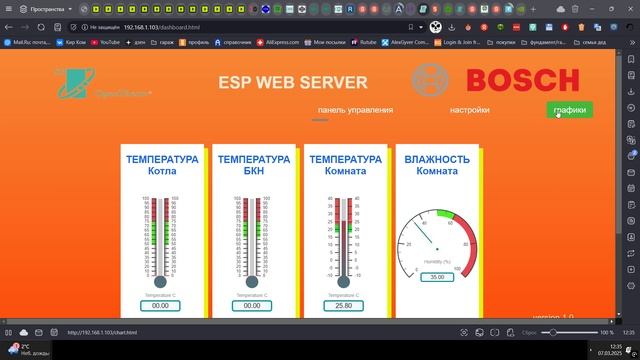Add a new tab with the plus button
This screenshot has height=360, width=640.
click(x=533, y=9)
